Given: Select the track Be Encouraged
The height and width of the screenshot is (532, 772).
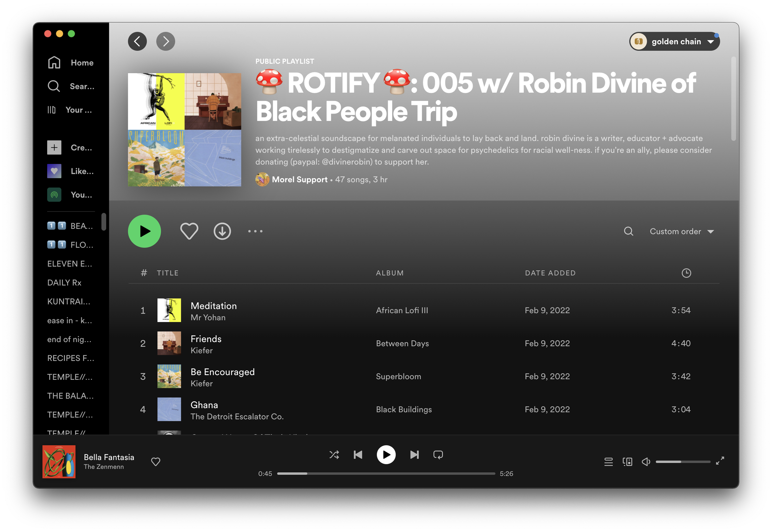Looking at the screenshot, I should tap(223, 372).
